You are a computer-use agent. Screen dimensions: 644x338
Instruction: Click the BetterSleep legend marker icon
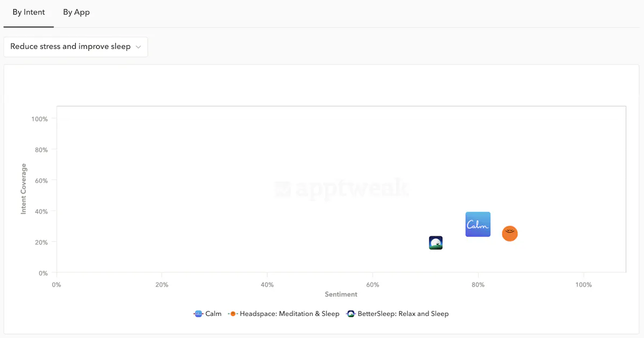point(351,314)
